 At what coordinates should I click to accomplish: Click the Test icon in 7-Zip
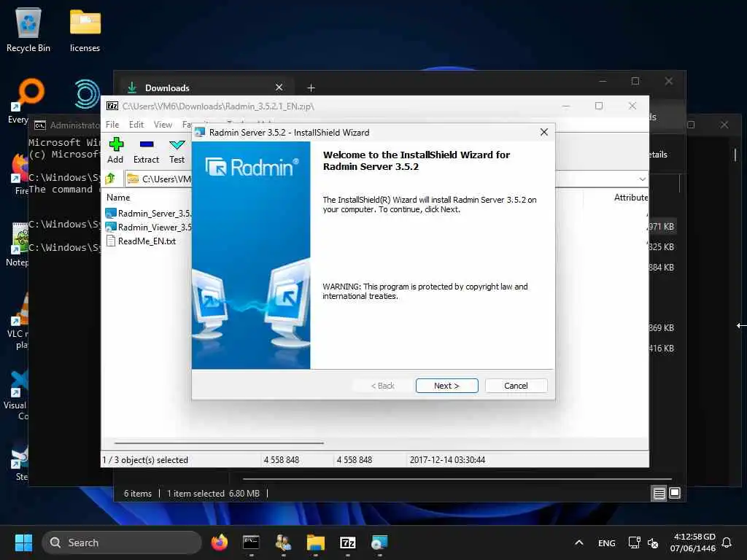pos(177,151)
